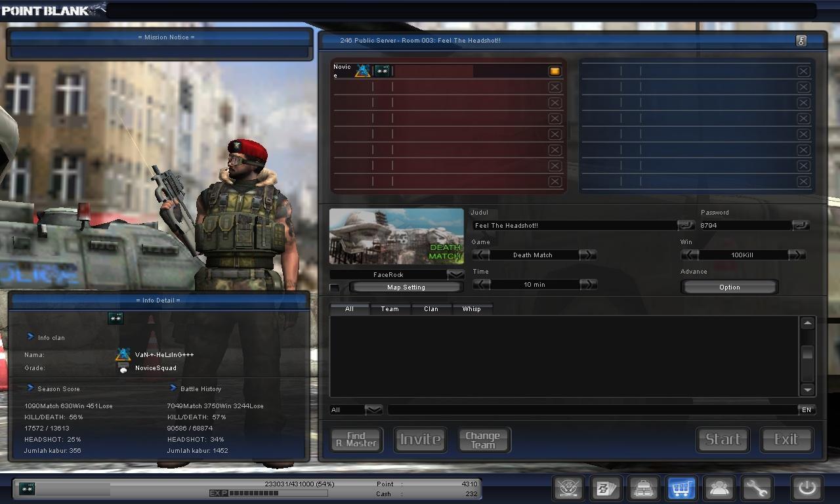Click the arrow icon beside Season Score
Screen dimensions: 840x504
[x=30, y=388]
